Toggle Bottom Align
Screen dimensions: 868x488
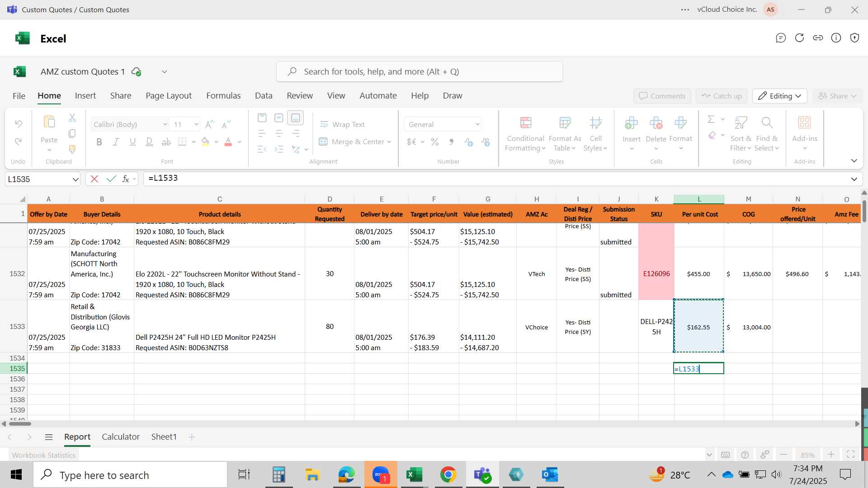click(296, 118)
